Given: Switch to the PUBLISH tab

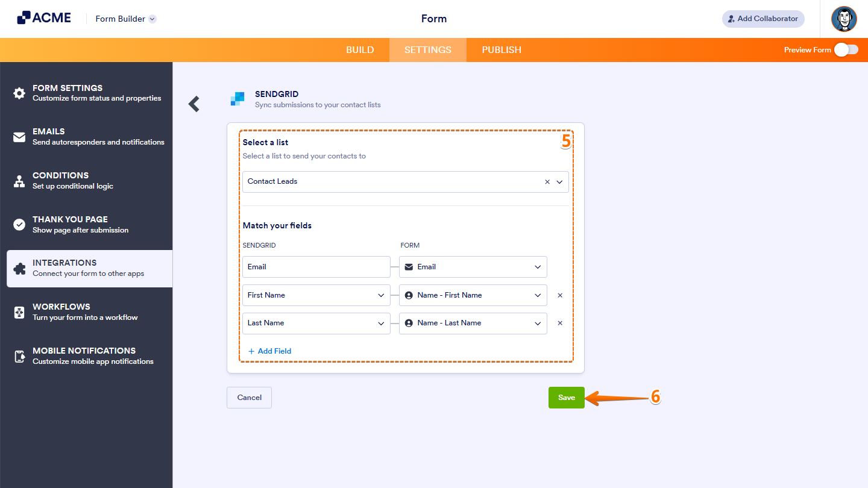Looking at the screenshot, I should [501, 50].
